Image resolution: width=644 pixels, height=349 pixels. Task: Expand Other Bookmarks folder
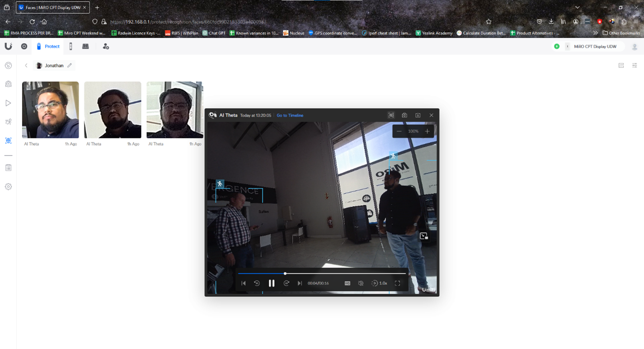(x=621, y=33)
